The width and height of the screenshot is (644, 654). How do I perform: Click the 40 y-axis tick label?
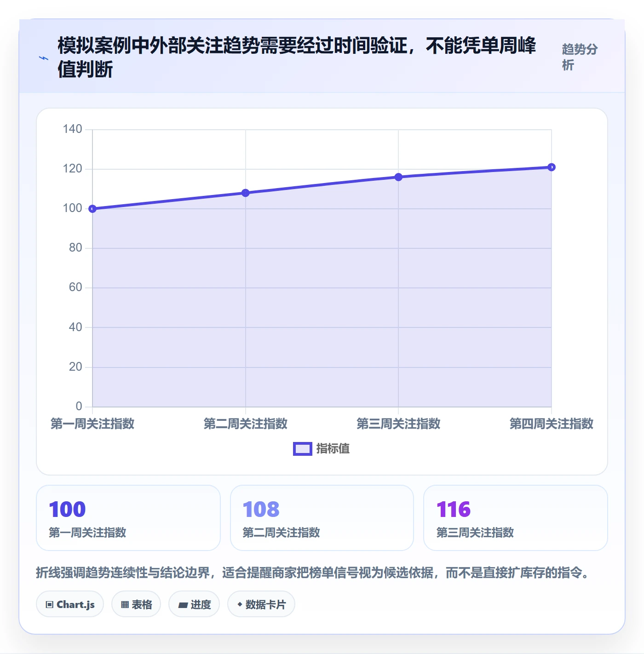point(75,327)
